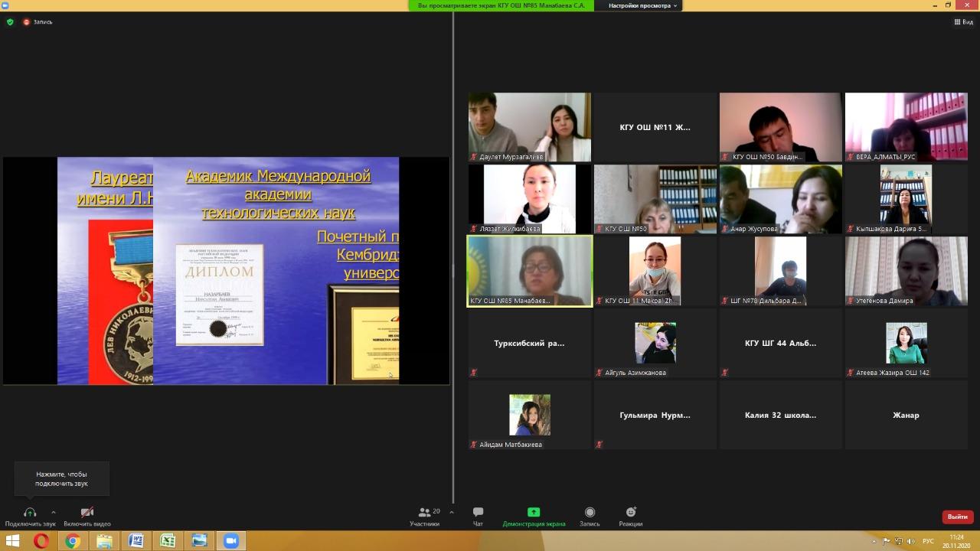Expand audio options arrow next to Подключить звук
This screenshot has width=980, height=551.
pos(53,512)
